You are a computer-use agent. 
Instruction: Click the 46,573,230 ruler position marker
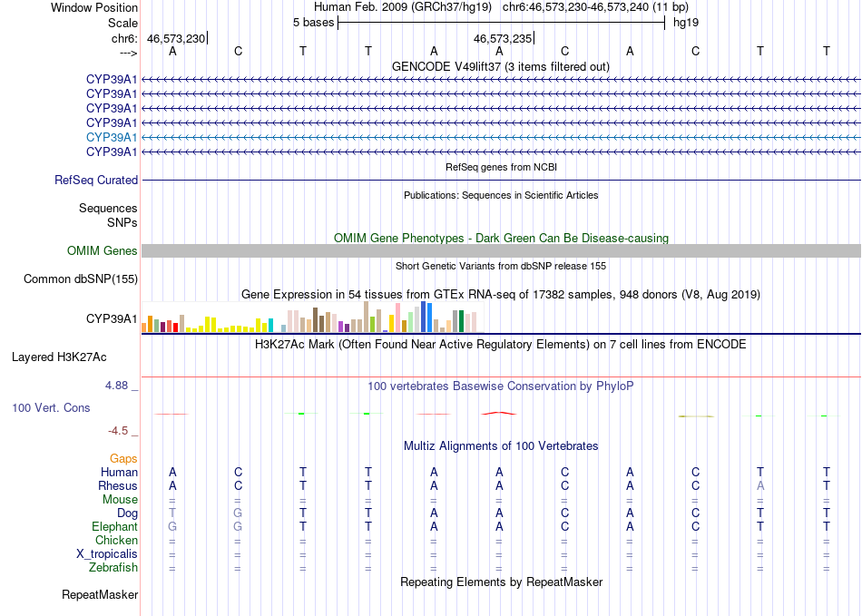176,38
